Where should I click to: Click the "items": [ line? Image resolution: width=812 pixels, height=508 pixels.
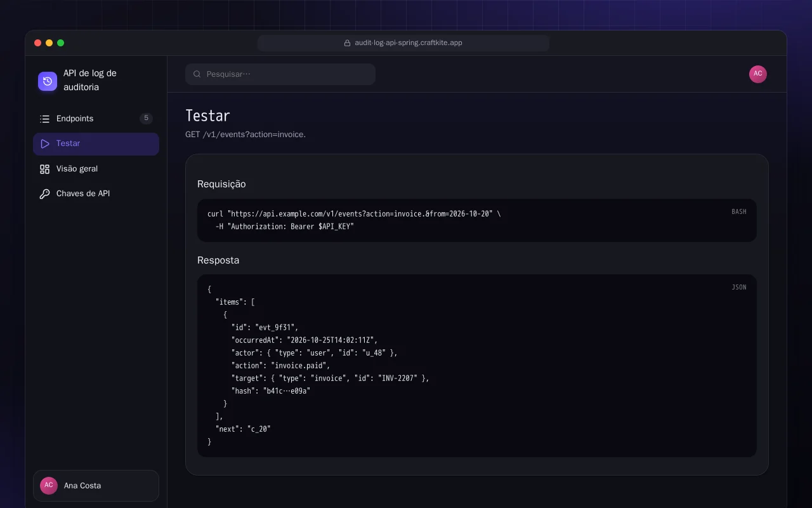coord(235,302)
